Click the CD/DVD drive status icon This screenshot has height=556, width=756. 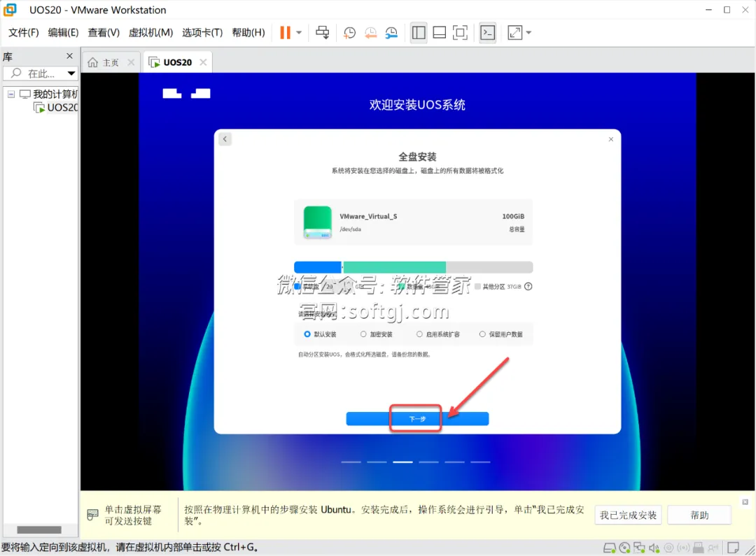click(624, 548)
